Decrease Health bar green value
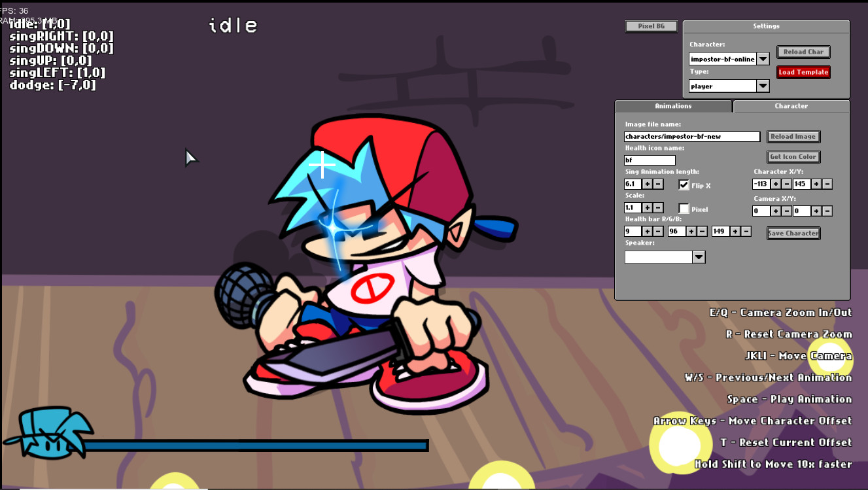 pos(702,232)
